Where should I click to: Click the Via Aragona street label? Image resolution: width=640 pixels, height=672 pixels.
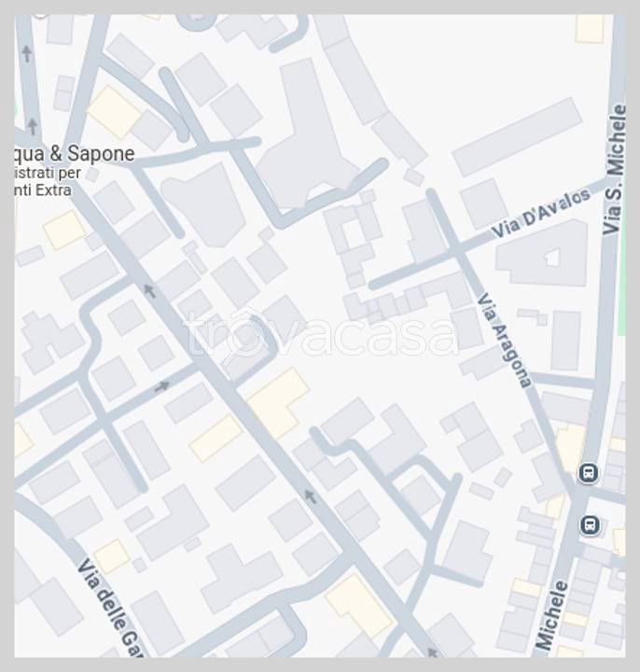pyautogui.click(x=504, y=341)
